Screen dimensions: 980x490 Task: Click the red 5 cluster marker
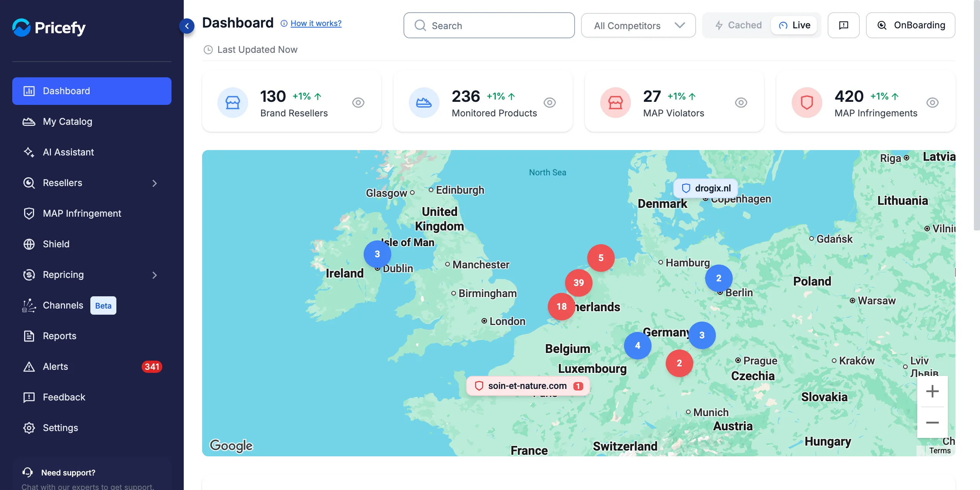601,258
